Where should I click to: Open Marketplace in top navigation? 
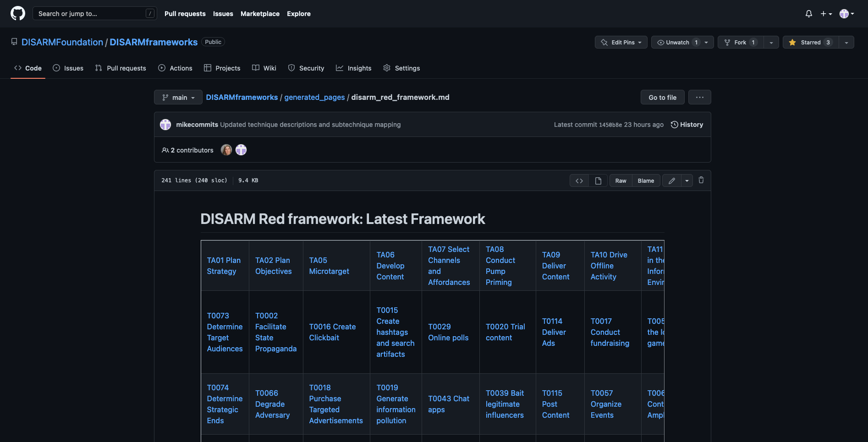[x=260, y=14]
